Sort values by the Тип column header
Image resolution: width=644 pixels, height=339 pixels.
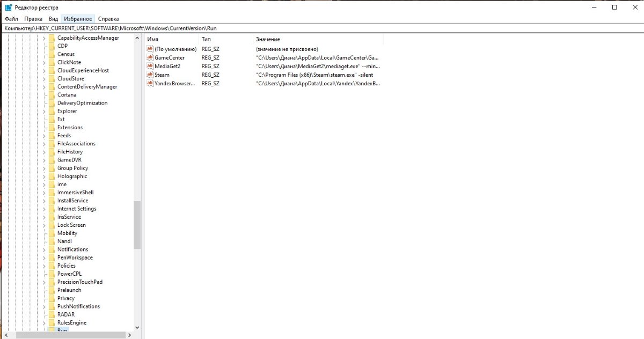coord(226,39)
